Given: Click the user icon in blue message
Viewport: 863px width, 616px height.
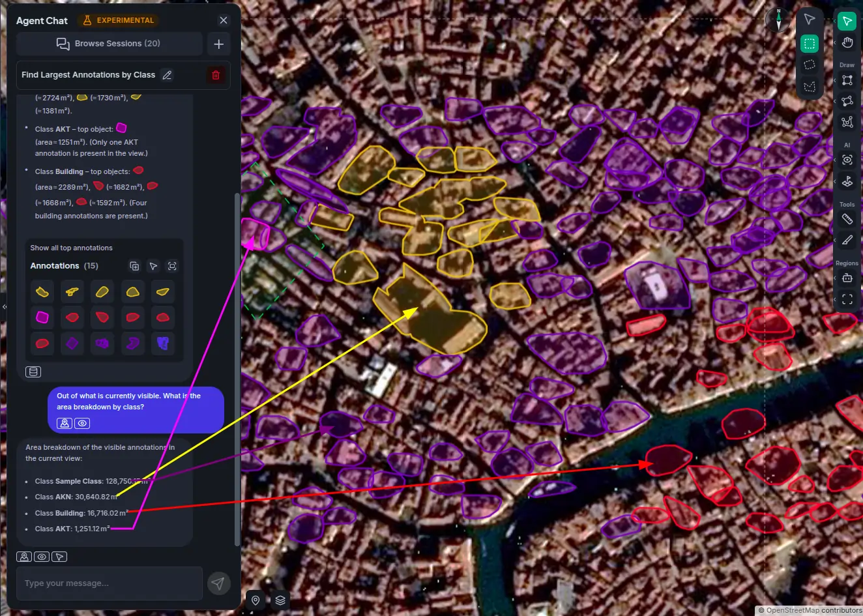Looking at the screenshot, I should [65, 423].
